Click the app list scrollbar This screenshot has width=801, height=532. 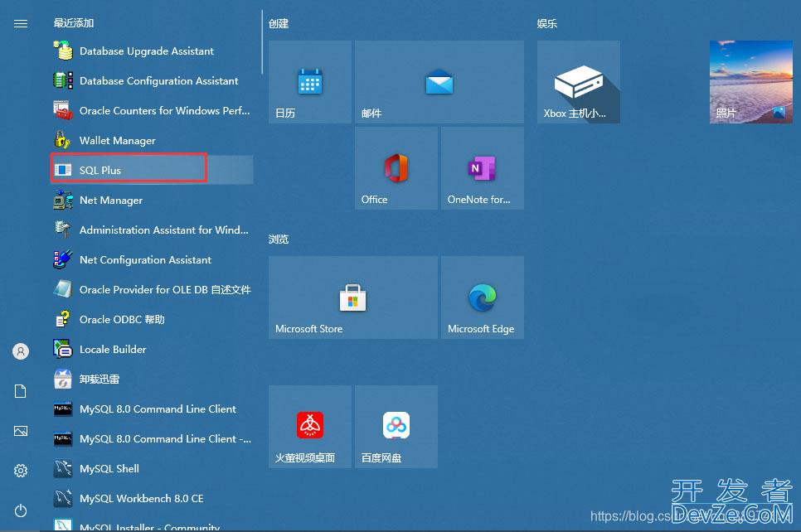tap(262, 42)
